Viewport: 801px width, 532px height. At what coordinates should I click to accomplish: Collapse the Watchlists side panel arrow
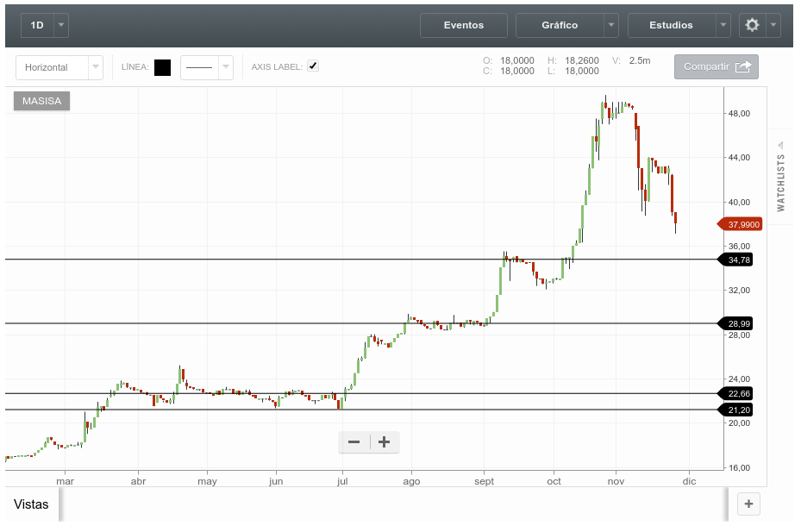coord(780,145)
